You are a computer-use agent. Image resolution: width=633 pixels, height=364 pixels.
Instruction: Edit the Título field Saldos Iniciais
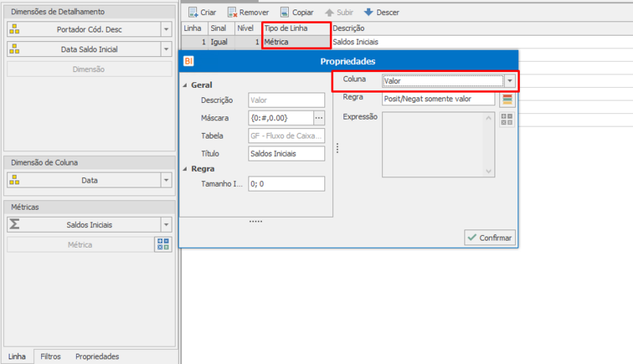[286, 154]
